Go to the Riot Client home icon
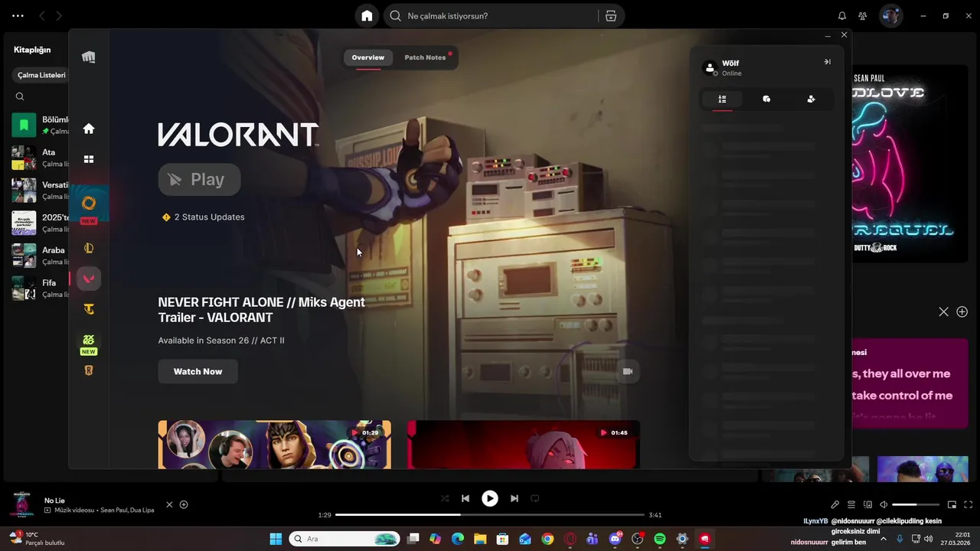Image resolution: width=980 pixels, height=551 pixels. coord(89,129)
